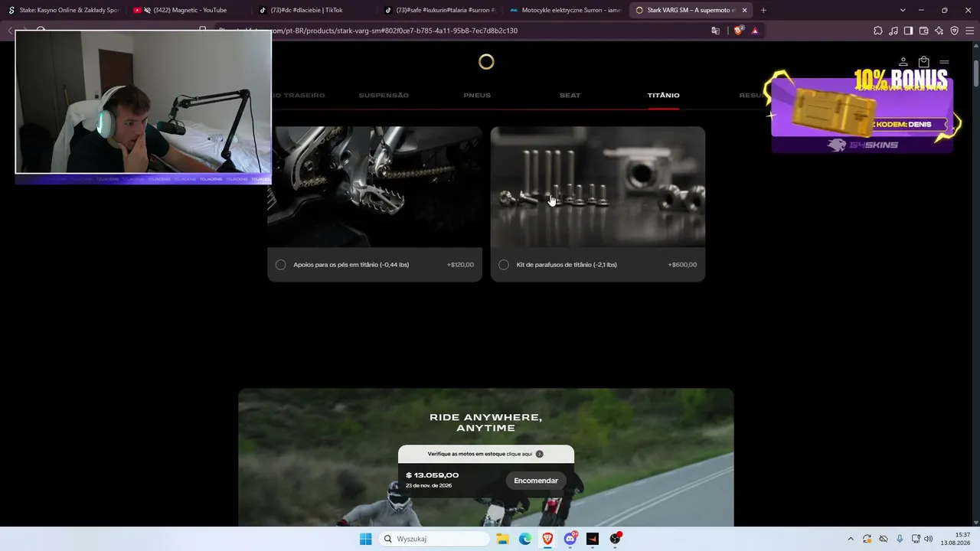Select the Apoios para os pés em titânio radio

click(x=281, y=265)
